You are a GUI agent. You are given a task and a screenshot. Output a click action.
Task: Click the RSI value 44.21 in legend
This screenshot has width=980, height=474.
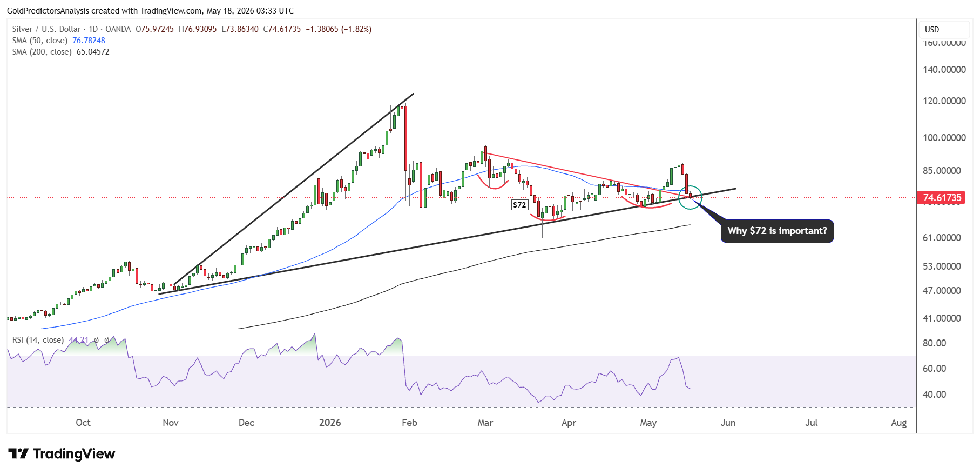[79, 340]
